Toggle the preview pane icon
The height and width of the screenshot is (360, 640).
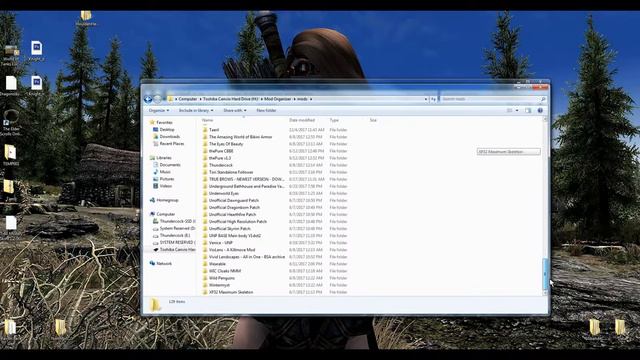(528, 111)
